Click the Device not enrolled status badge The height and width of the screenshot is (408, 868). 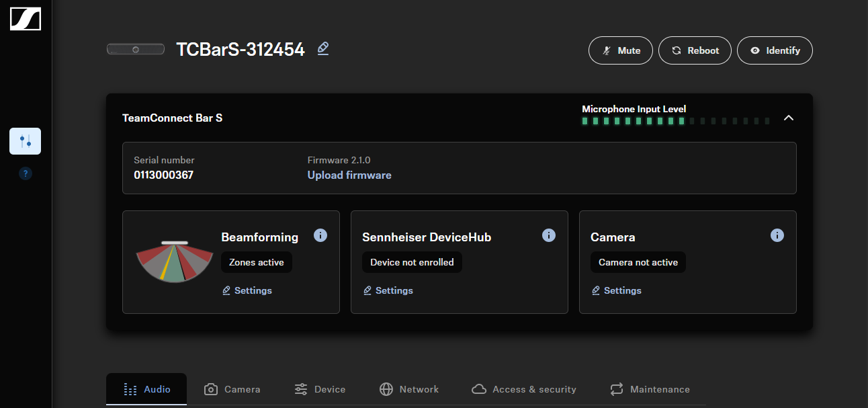[412, 262]
